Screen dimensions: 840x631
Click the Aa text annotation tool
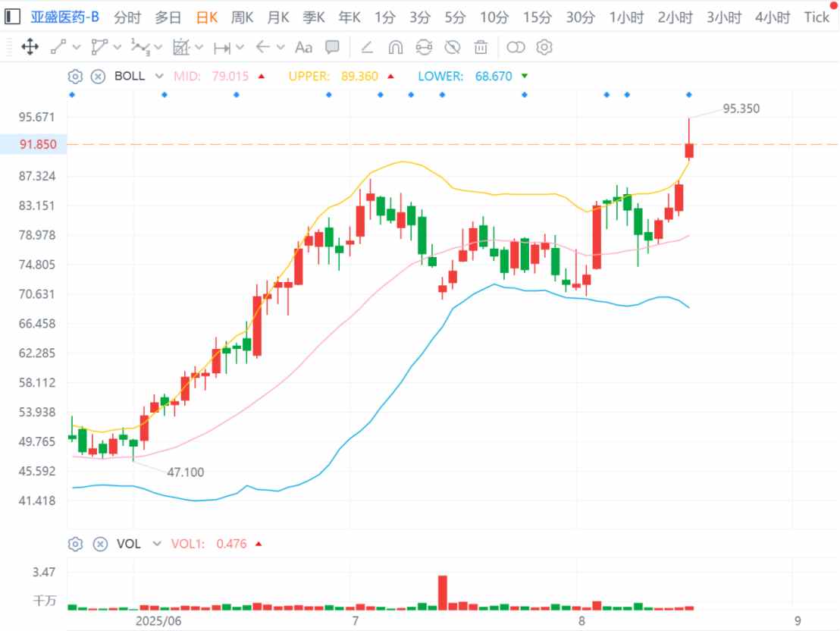click(303, 48)
